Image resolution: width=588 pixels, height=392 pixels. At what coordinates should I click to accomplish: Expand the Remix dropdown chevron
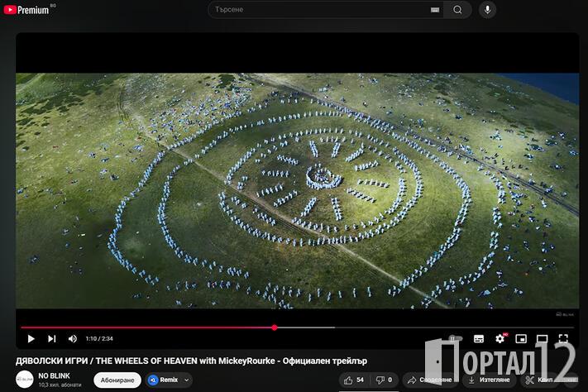187,380
